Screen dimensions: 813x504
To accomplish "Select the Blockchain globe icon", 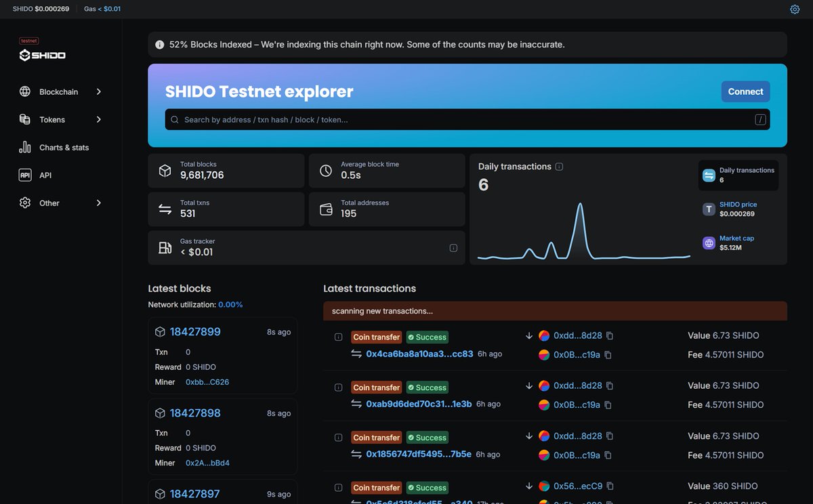I will tap(24, 91).
